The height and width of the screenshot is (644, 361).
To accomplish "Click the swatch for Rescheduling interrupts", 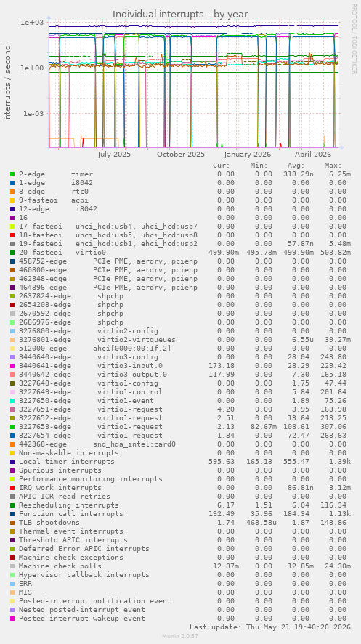I will (12, 505).
